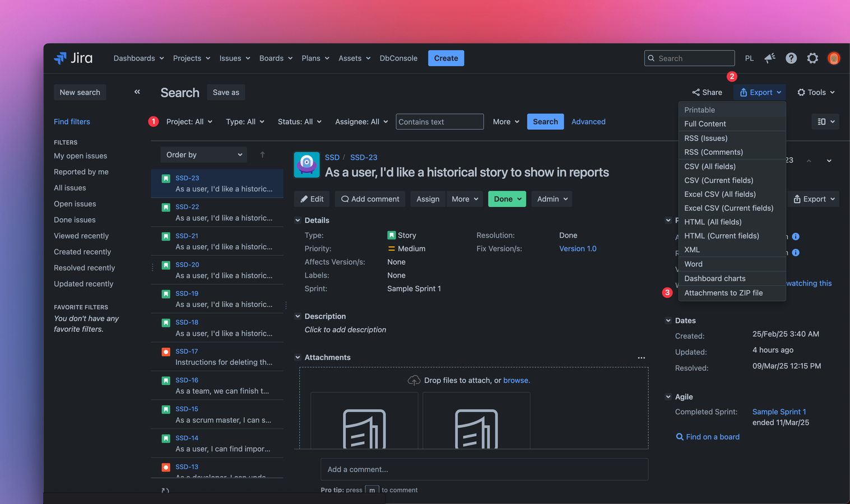Image resolution: width=850 pixels, height=504 pixels.
Task: Click the bug icon beside SSD-13
Action: pos(166,467)
